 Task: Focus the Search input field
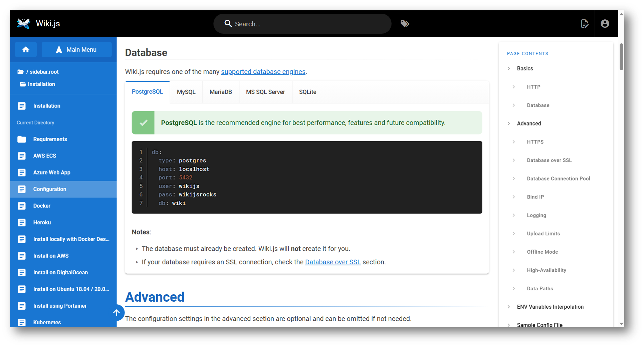click(302, 24)
